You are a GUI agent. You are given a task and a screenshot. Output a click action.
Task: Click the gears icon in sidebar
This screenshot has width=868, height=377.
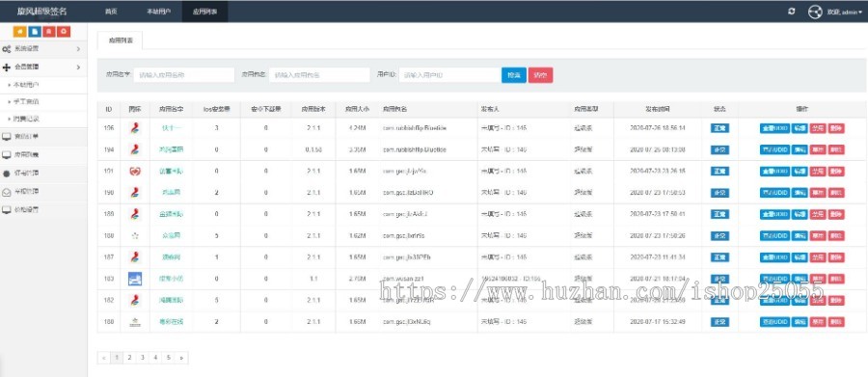(7, 49)
